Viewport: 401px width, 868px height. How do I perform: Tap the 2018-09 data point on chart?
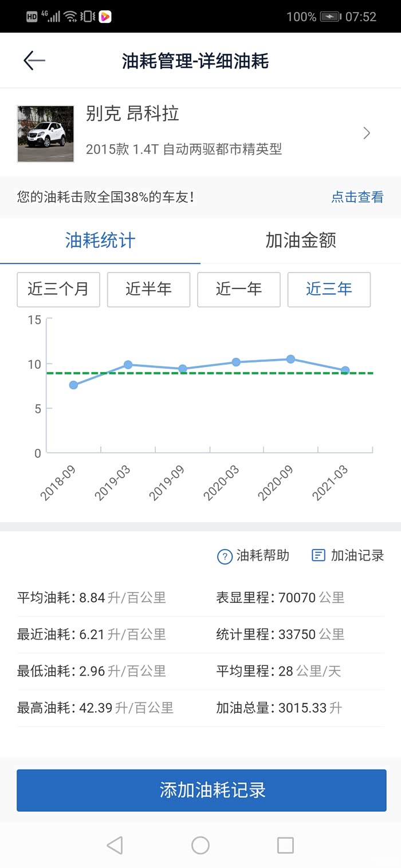[73, 385]
